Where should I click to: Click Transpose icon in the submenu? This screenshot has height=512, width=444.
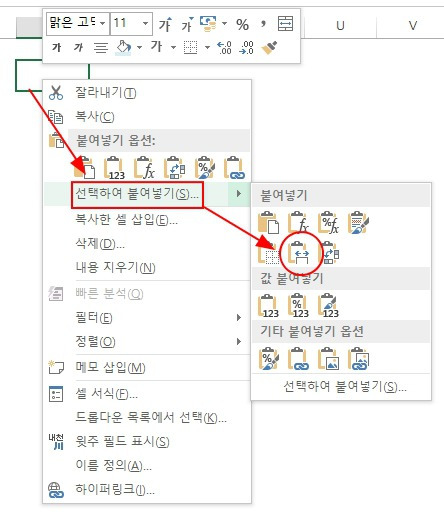pyautogui.click(x=329, y=253)
